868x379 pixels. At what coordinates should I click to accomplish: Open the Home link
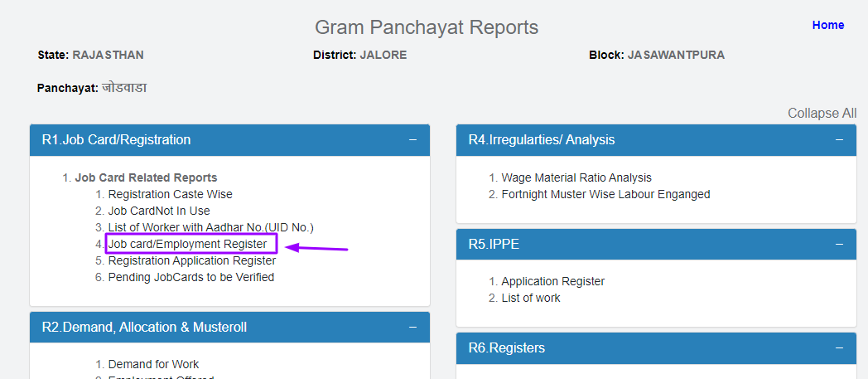[827, 25]
